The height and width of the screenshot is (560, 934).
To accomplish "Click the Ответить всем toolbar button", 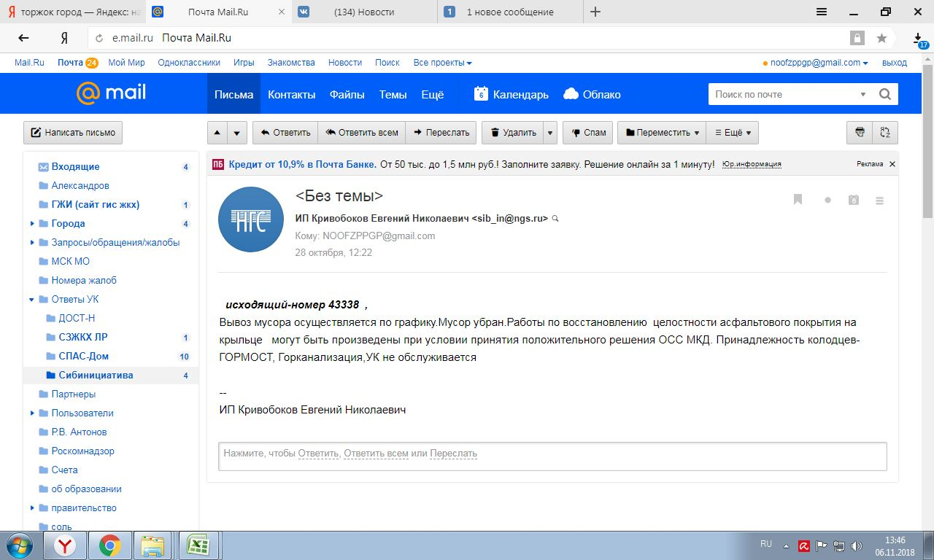I will (x=361, y=133).
